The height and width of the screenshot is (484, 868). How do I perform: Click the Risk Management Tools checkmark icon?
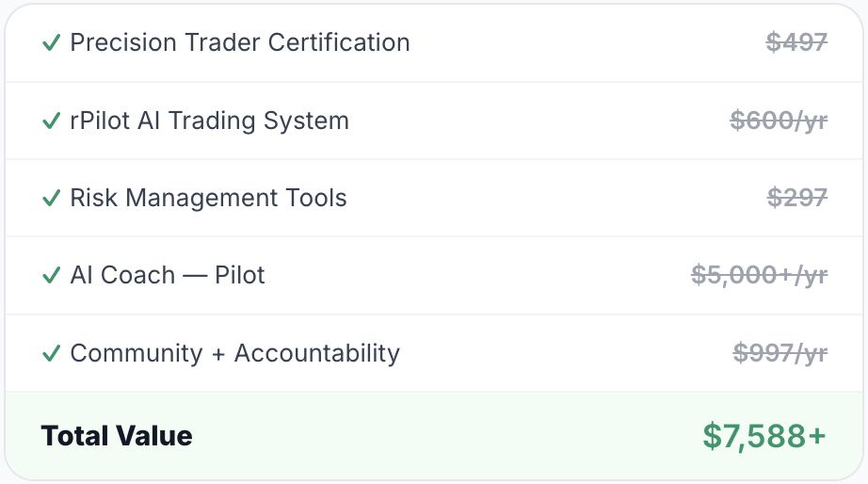(51, 199)
